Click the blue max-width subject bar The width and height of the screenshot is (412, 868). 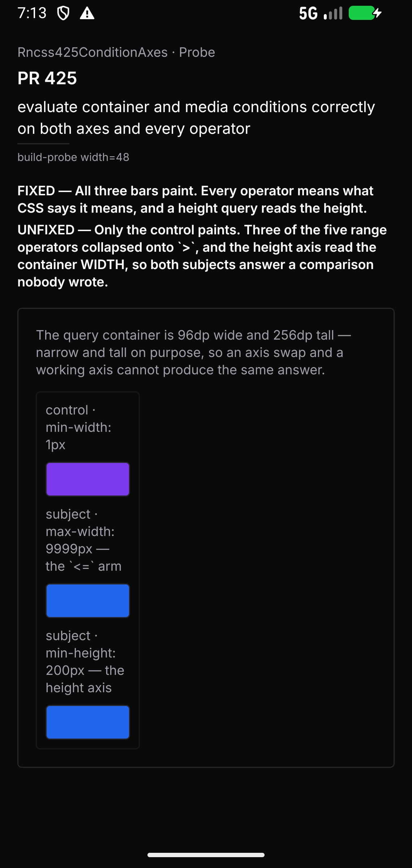pos(88,601)
